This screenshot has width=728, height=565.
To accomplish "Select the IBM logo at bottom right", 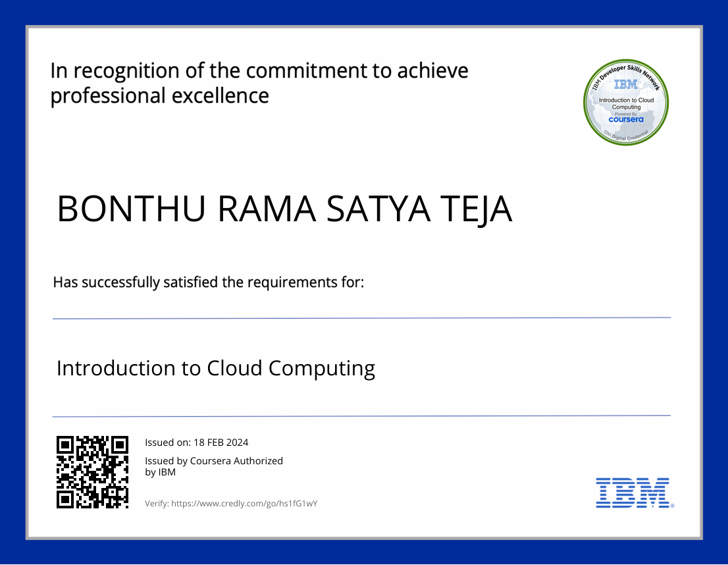I will (631, 493).
